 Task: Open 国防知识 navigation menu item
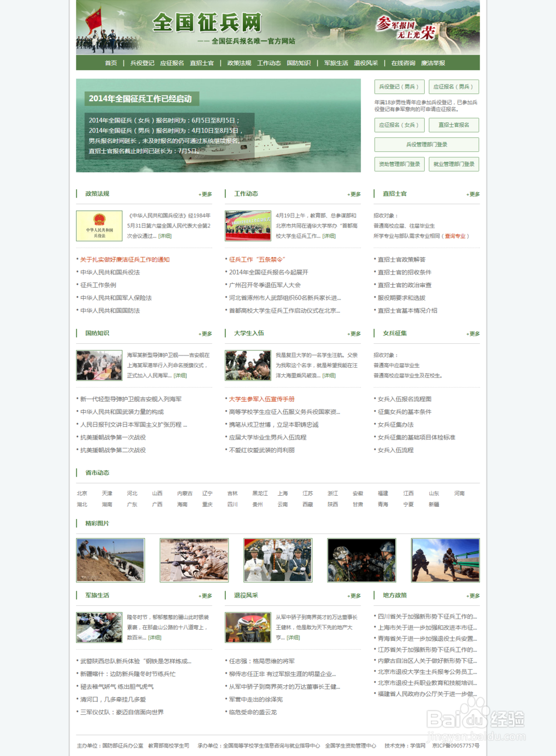tap(299, 63)
